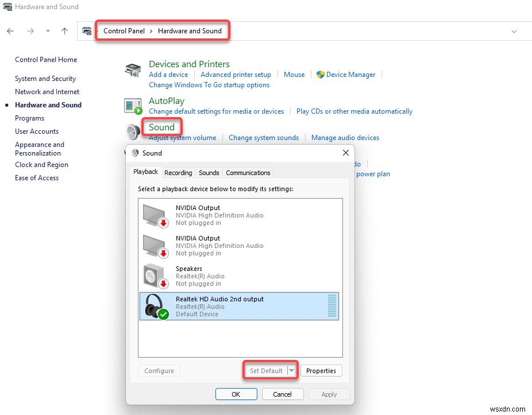The width and height of the screenshot is (532, 415).
Task: Select the Realtek HD Audio 2nd output device
Action: point(230,306)
